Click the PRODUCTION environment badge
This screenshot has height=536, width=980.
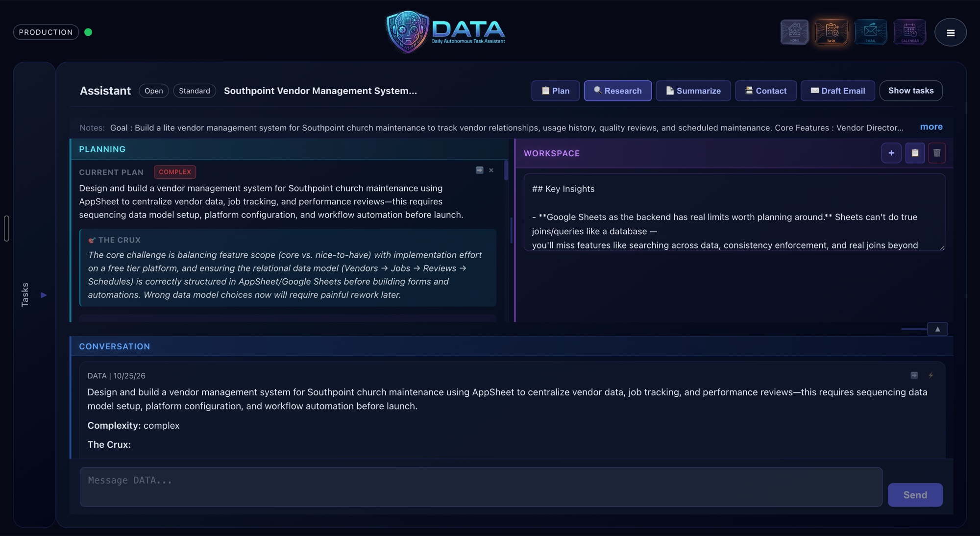coord(46,32)
